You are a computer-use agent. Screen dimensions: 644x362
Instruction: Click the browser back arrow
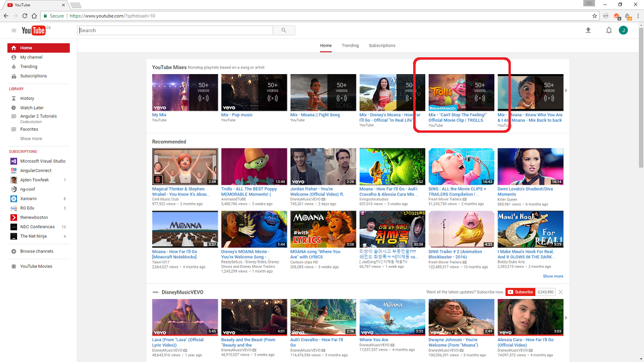point(6,16)
